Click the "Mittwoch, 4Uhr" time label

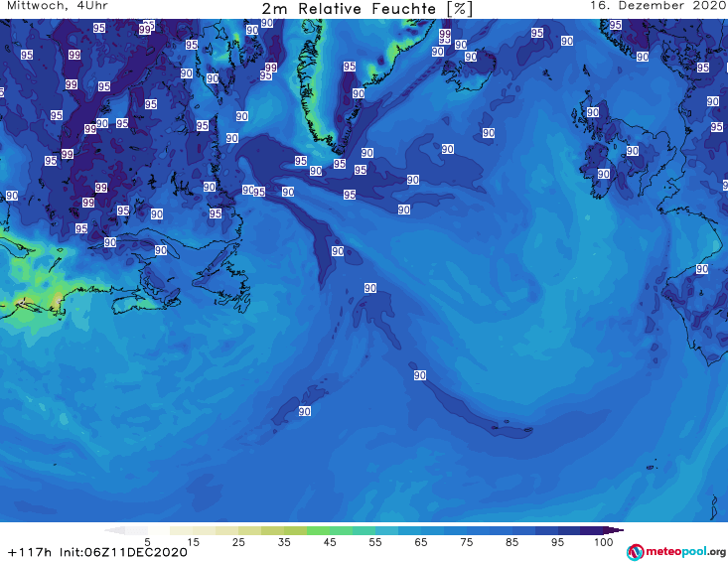tap(58, 6)
